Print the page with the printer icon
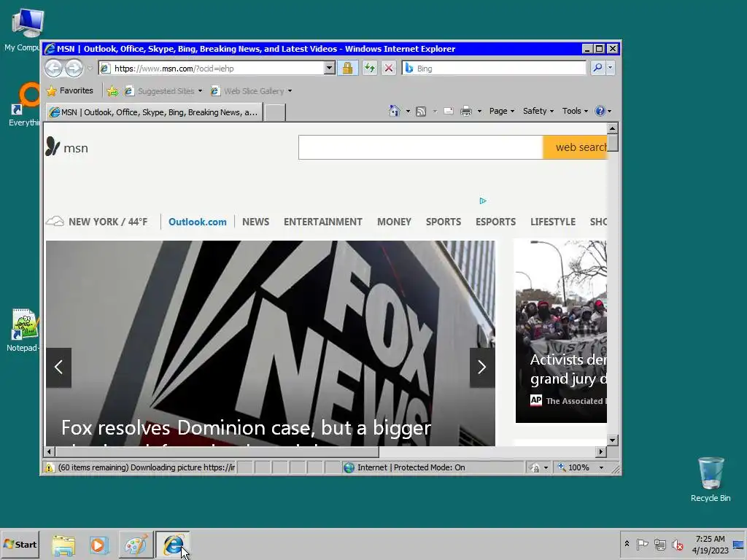Viewport: 747px width, 560px height. [x=466, y=112]
